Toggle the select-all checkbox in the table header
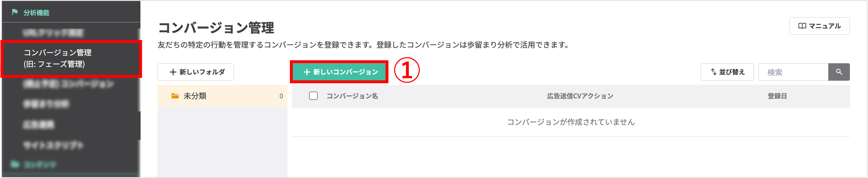Viewport: 868px width, 178px height. (313, 96)
